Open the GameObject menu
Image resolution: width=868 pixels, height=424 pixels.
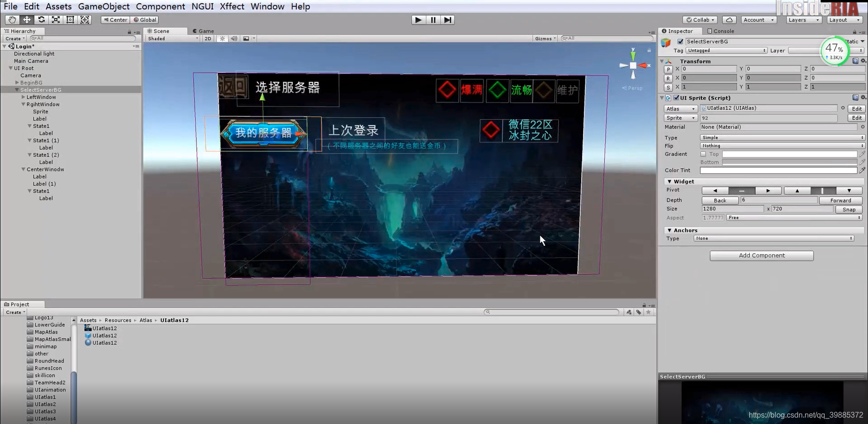104,7
